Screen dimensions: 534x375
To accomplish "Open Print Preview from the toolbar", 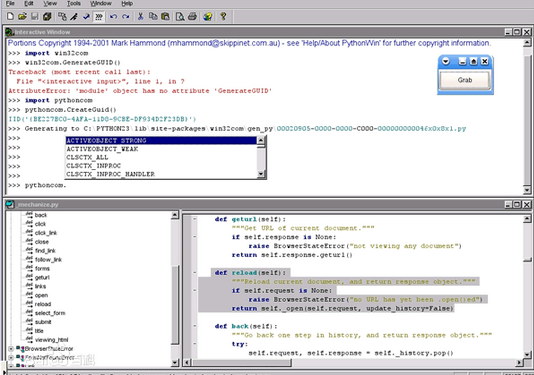I will pos(180,16).
